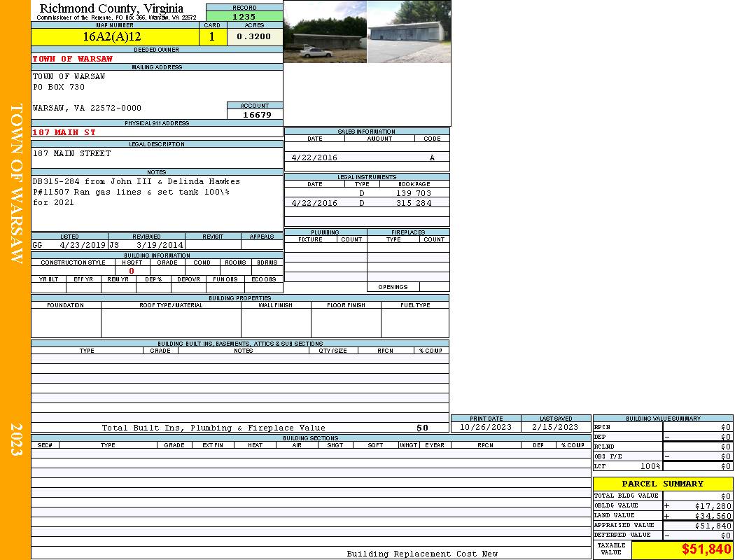Click the BUILDING VALUE SUMMARY header
Viewport: 735px width, 560px height.
pos(663,419)
